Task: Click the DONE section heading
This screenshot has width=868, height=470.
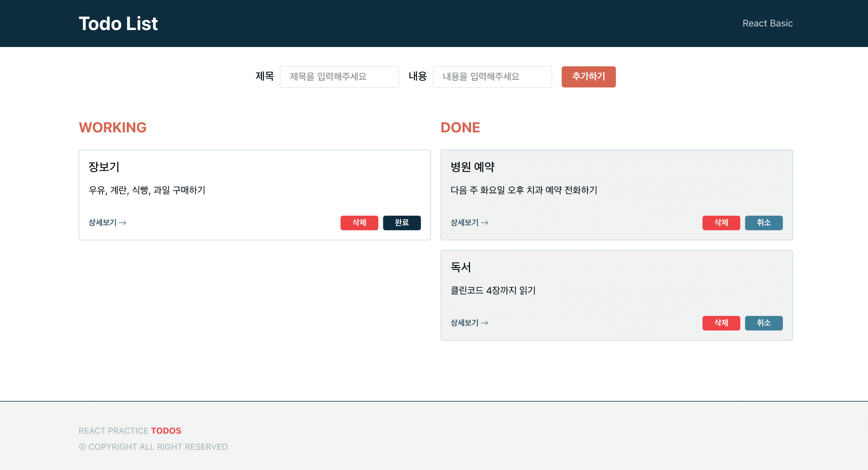Action: [x=460, y=128]
